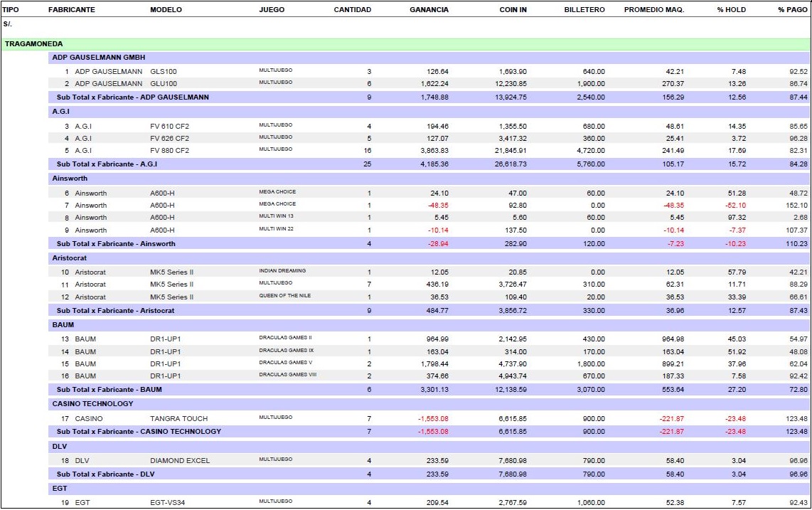Select the EGT group header
812x510 pixels.
click(429, 488)
